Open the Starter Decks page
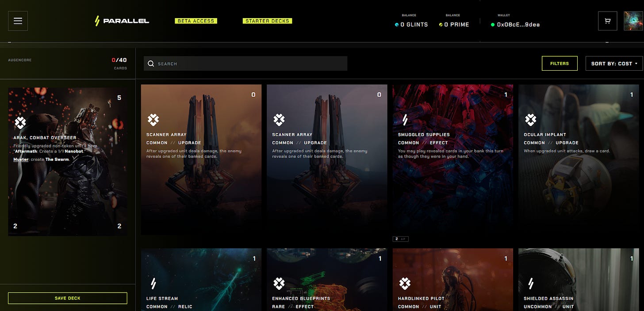The width and height of the screenshot is (644, 311). (267, 21)
